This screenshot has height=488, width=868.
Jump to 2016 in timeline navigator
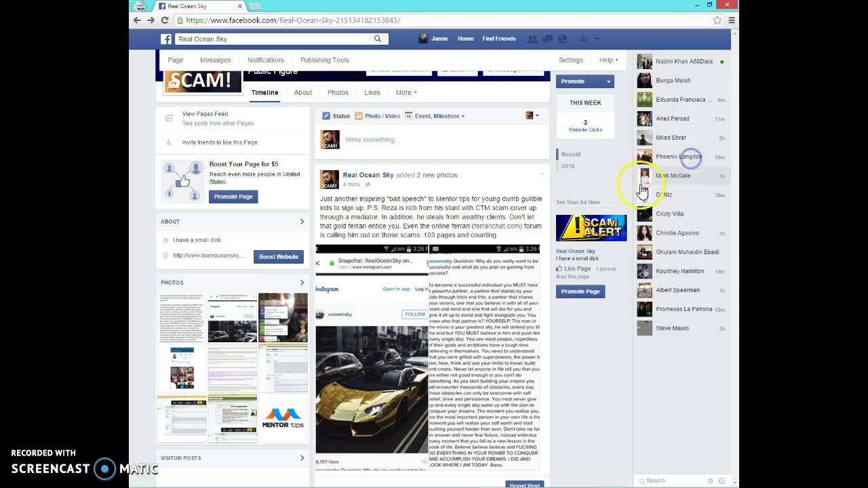[x=568, y=166]
